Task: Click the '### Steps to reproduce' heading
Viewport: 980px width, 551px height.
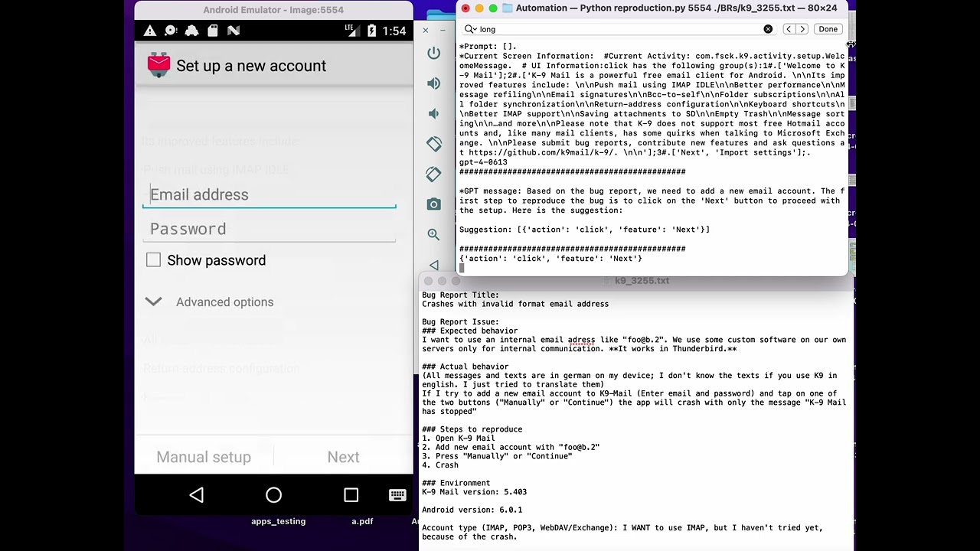Action: coord(472,429)
